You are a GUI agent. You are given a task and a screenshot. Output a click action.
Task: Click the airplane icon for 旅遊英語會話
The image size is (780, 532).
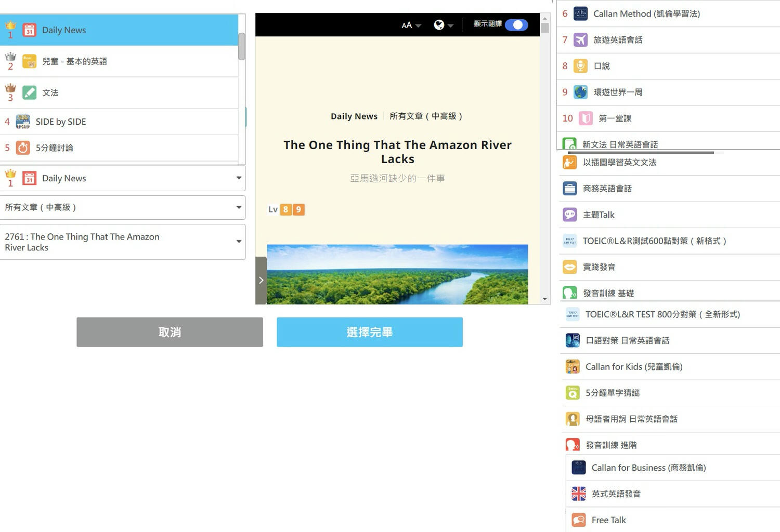tap(580, 39)
